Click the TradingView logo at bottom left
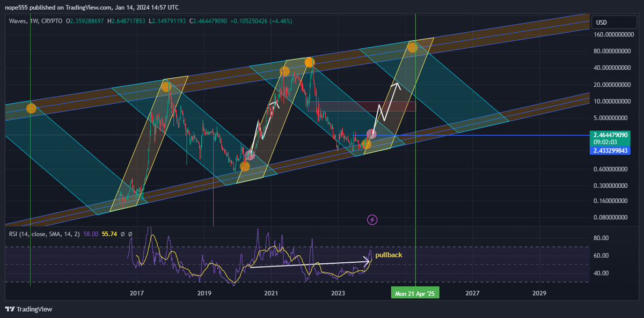Image resolution: width=644 pixels, height=318 pixels. point(28,309)
